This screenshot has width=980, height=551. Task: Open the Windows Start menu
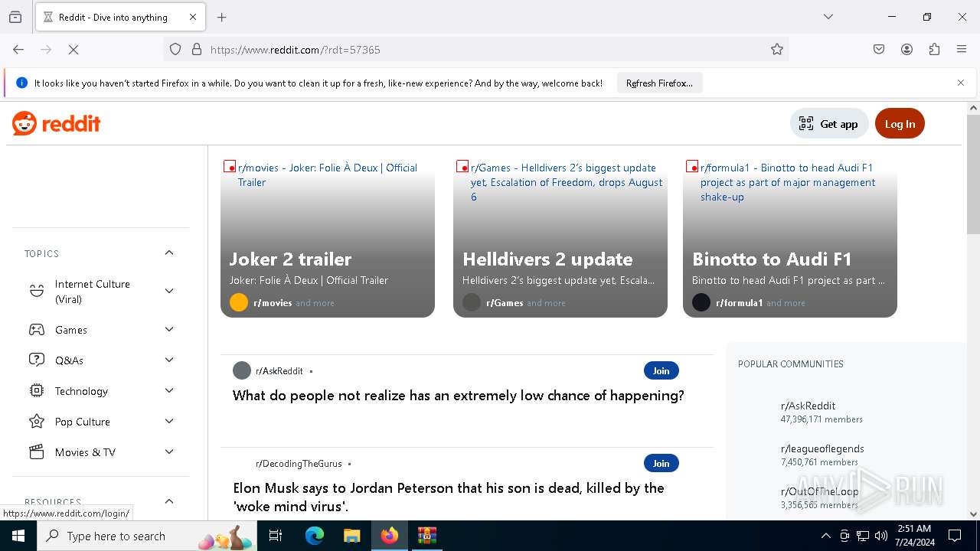[18, 536]
